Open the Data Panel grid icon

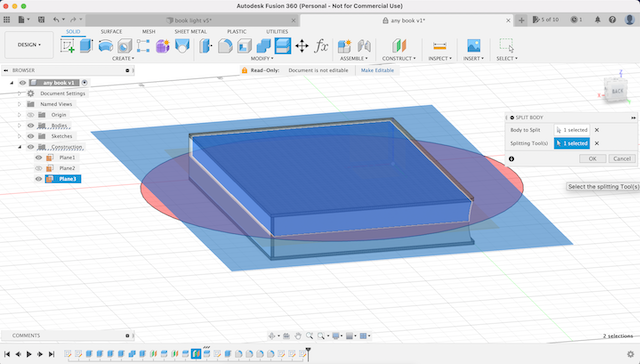click(7, 20)
